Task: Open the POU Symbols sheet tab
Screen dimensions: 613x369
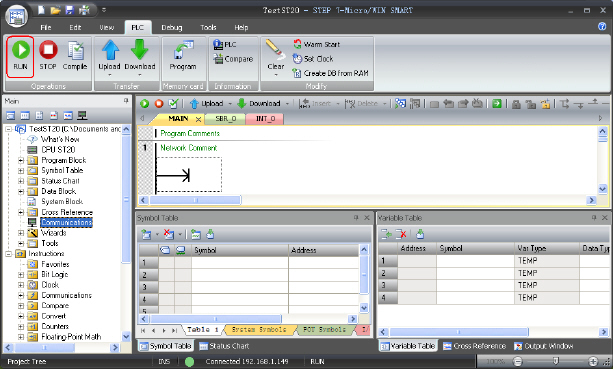Action: point(324,330)
